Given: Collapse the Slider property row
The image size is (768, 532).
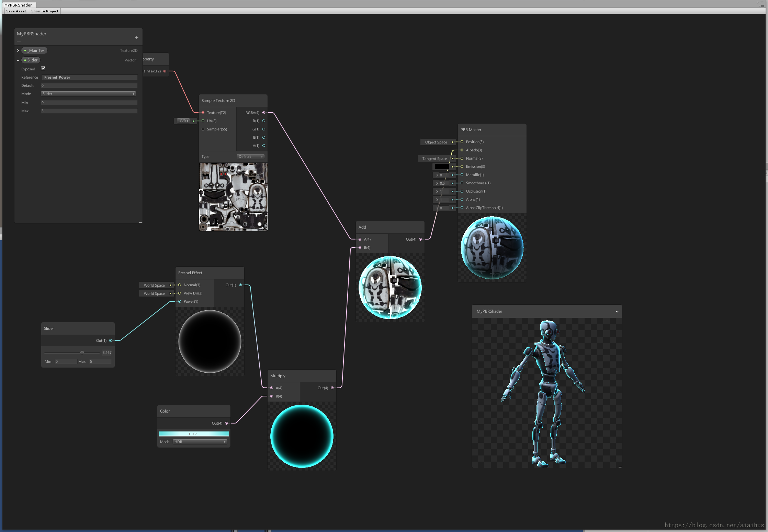Looking at the screenshot, I should tap(18, 60).
